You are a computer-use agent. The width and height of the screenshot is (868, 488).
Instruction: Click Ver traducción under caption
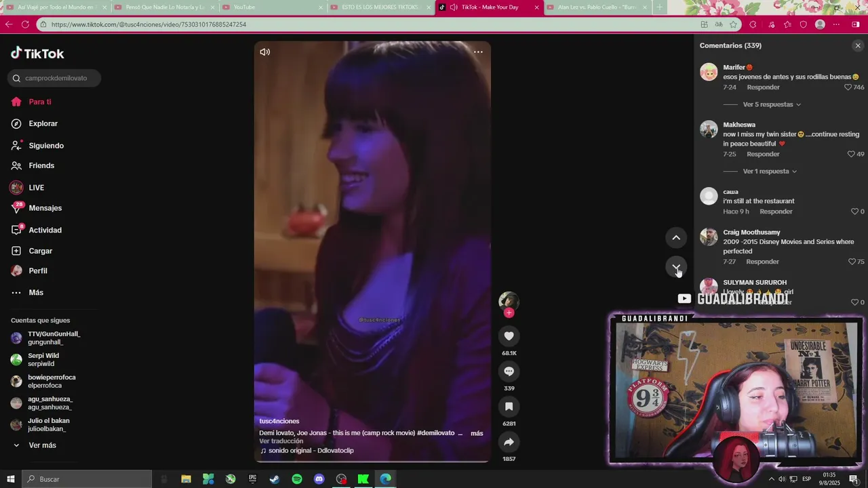click(x=281, y=441)
